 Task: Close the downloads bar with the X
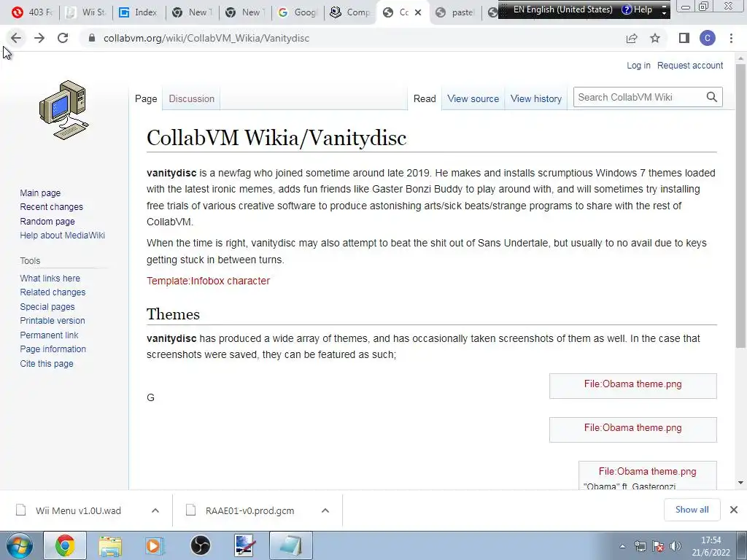(x=734, y=510)
